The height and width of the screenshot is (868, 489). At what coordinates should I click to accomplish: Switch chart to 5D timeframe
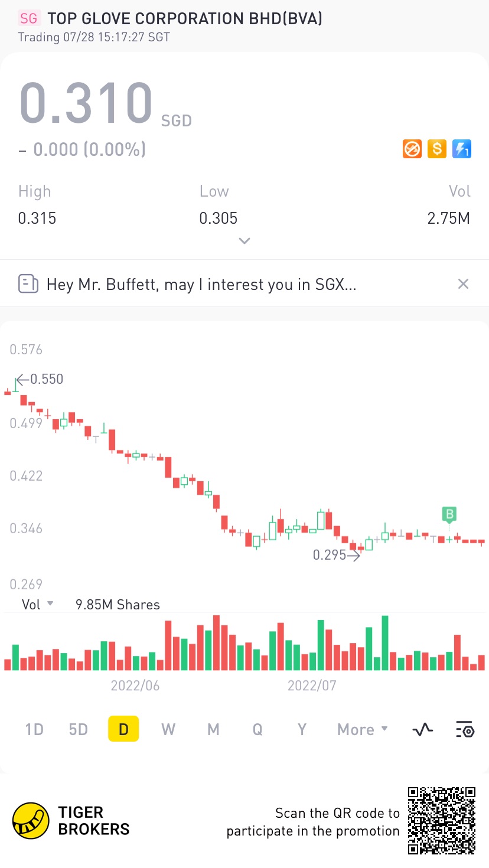click(x=78, y=730)
